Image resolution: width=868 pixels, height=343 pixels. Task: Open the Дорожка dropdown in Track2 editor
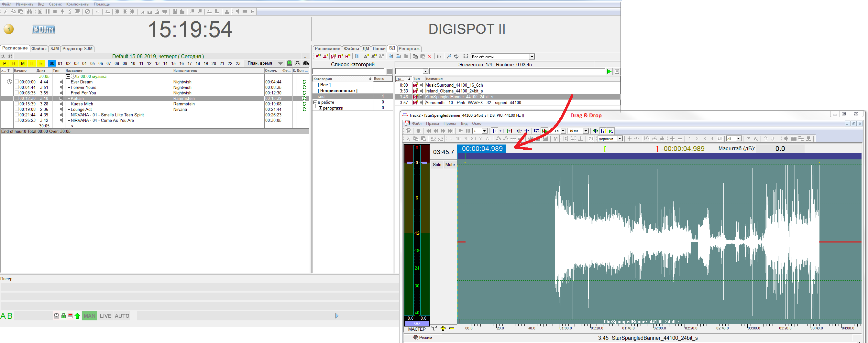coord(620,139)
